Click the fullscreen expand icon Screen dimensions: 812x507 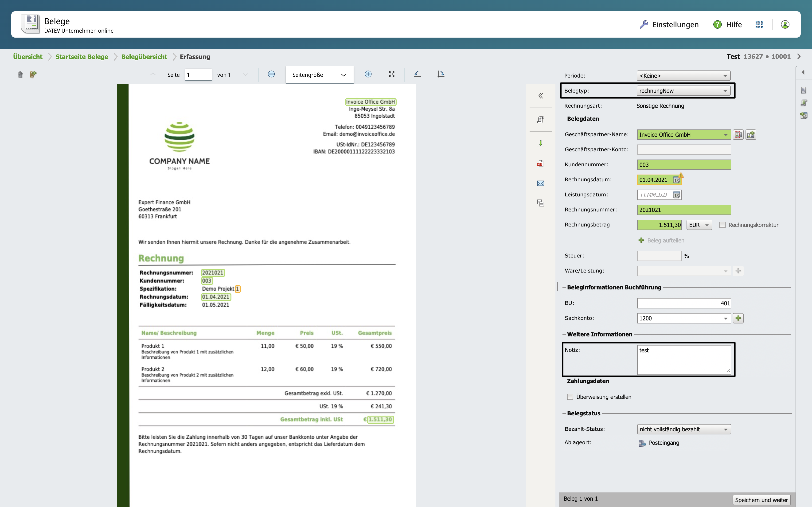point(391,74)
